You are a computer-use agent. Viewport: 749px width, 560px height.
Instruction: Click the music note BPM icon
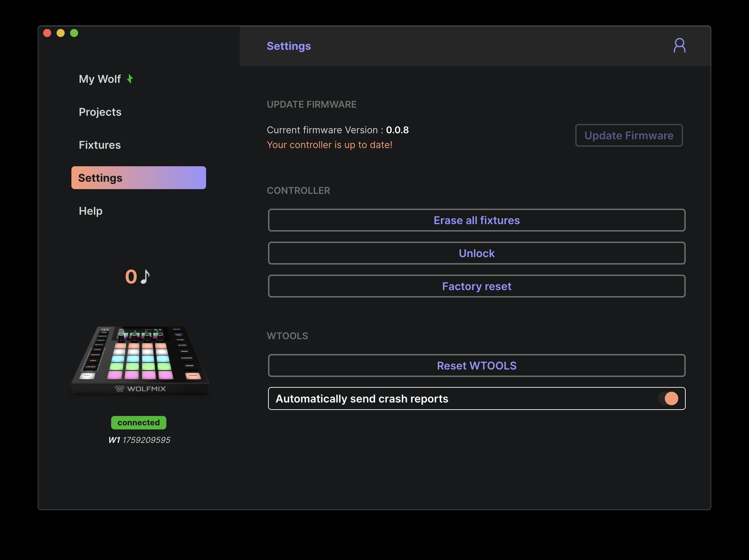(145, 276)
